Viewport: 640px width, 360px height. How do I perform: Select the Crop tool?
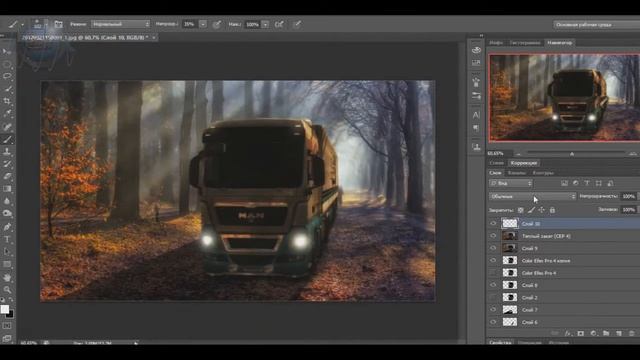[7, 101]
